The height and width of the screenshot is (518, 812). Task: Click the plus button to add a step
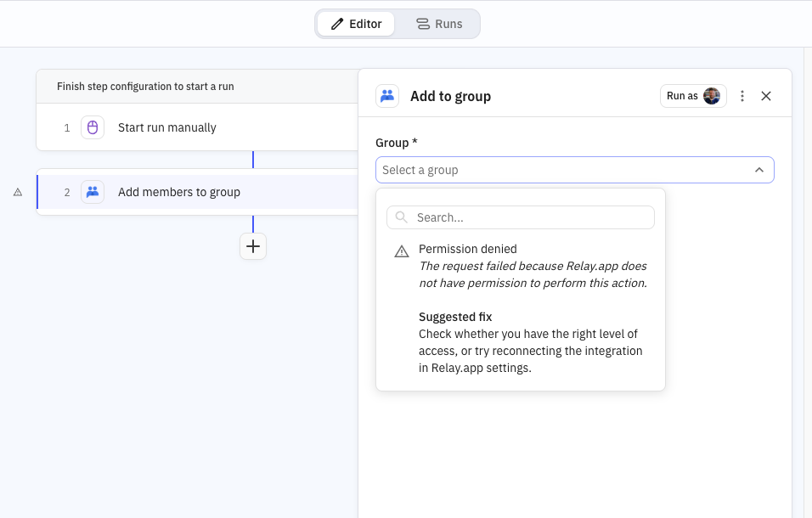click(x=252, y=245)
